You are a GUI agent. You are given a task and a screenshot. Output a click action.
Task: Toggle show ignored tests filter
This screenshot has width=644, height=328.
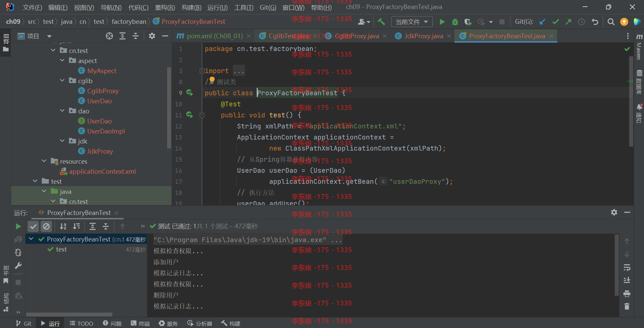pos(46,226)
